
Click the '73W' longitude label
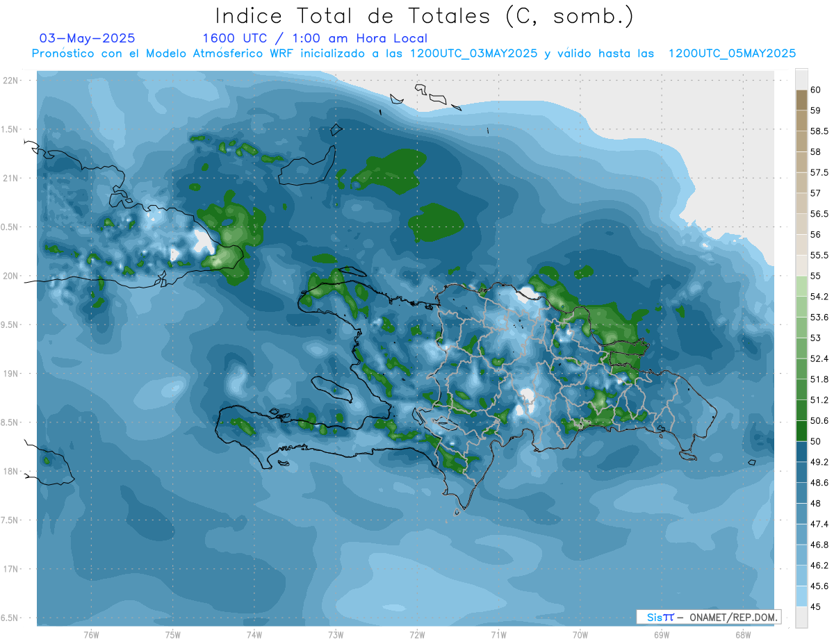pyautogui.click(x=336, y=634)
